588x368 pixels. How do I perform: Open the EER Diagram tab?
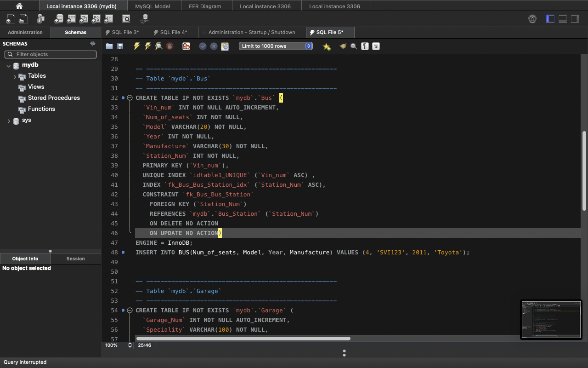click(204, 6)
